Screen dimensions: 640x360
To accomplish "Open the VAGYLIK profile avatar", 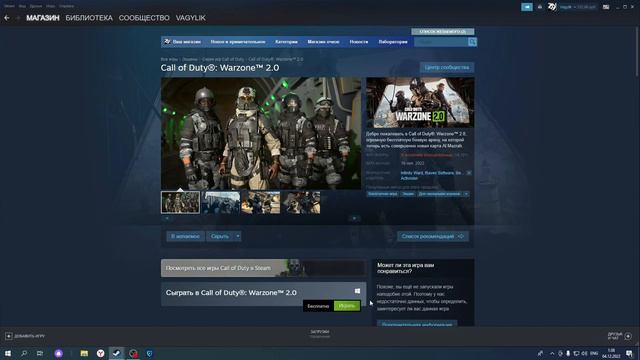I will pyautogui.click(x=552, y=7).
